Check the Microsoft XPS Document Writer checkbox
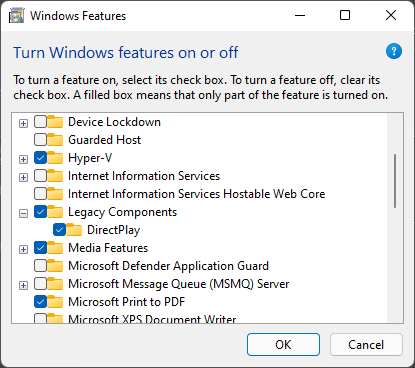415x368 pixels. click(x=40, y=318)
